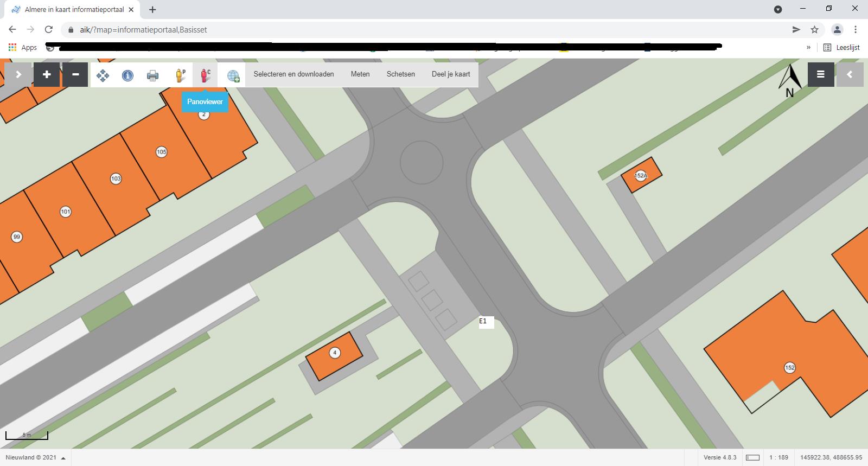Expand Nieuwland © 2021 footer arrow
Viewport: 868px width, 466px height.
tap(63, 458)
